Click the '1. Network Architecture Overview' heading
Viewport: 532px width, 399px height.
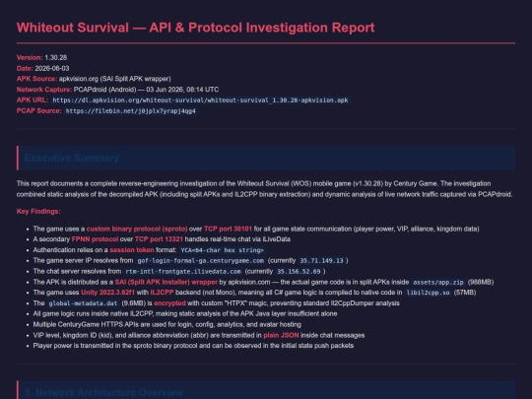click(x=103, y=392)
